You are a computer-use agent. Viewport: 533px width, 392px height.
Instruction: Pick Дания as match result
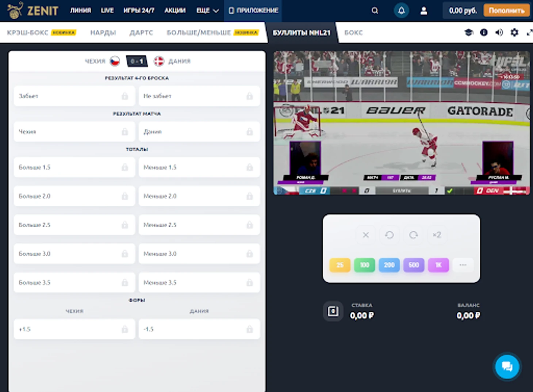pos(199,132)
